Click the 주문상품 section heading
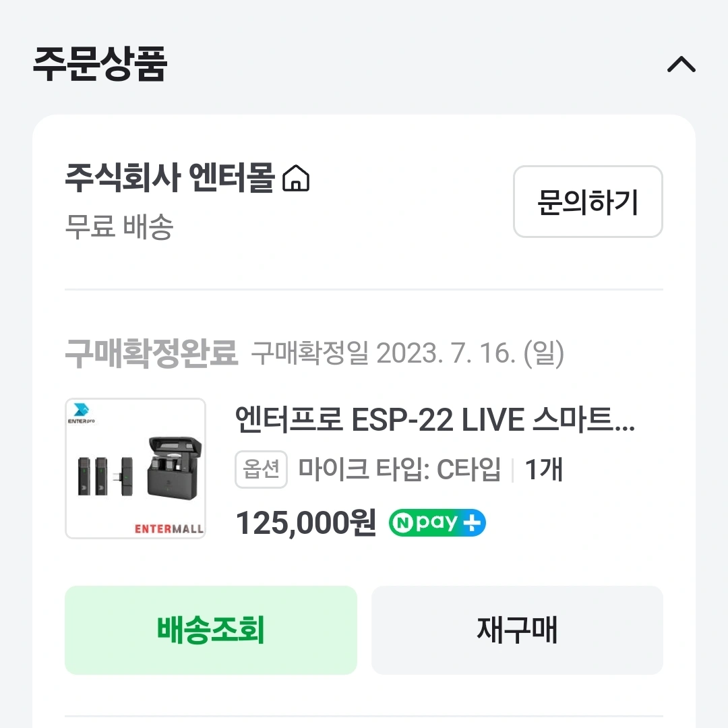Image resolution: width=728 pixels, height=728 pixels. (100, 64)
